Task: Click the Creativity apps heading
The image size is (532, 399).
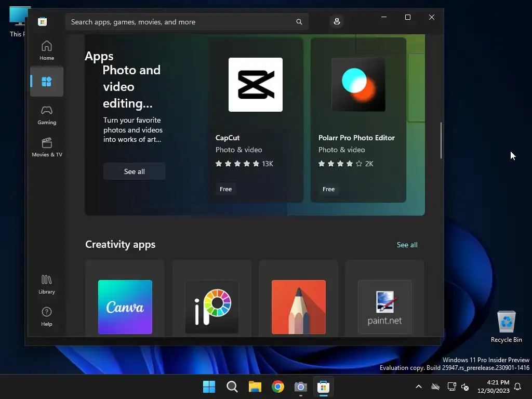Action: tap(120, 244)
